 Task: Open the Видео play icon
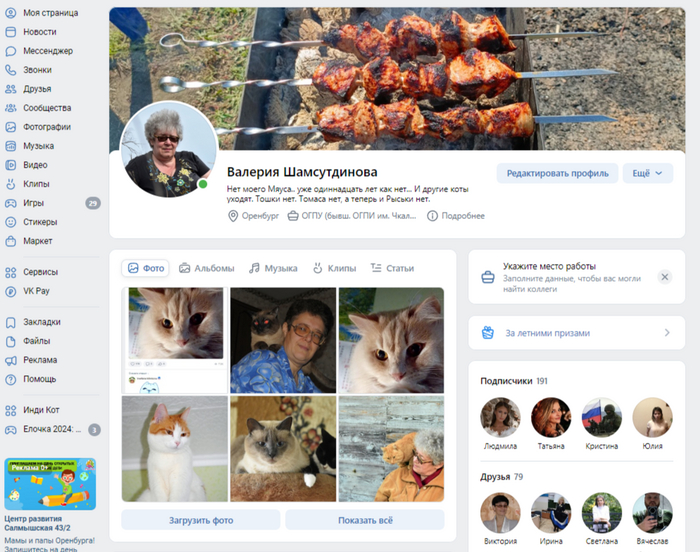(x=11, y=165)
